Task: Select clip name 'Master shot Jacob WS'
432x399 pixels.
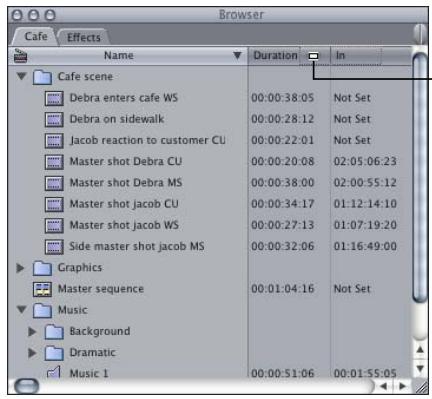Action: [124, 225]
